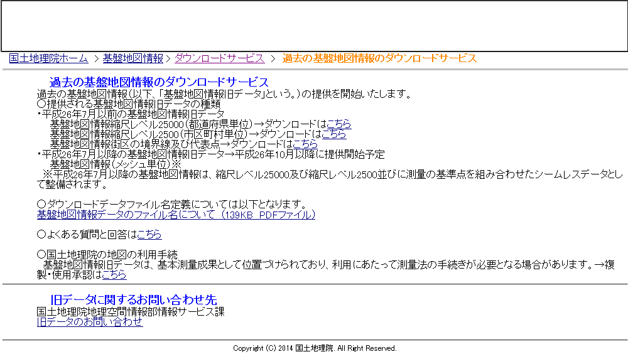Click the empty banner frame at page top

click(x=314, y=26)
